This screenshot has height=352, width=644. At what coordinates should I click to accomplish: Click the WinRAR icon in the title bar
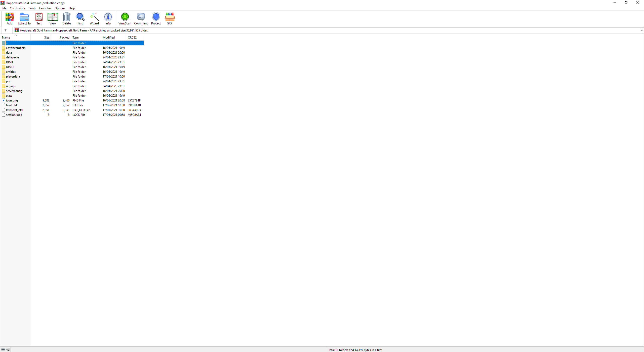[x=3, y=3]
